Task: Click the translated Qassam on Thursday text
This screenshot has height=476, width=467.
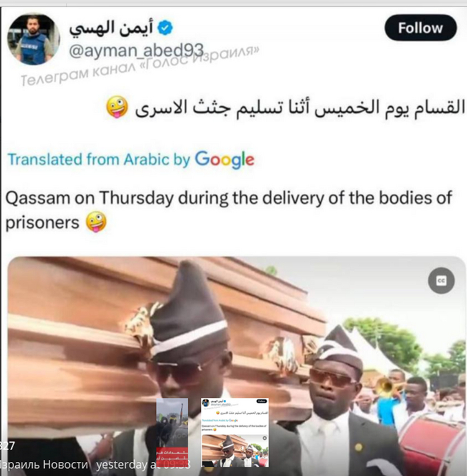Action: click(x=228, y=210)
